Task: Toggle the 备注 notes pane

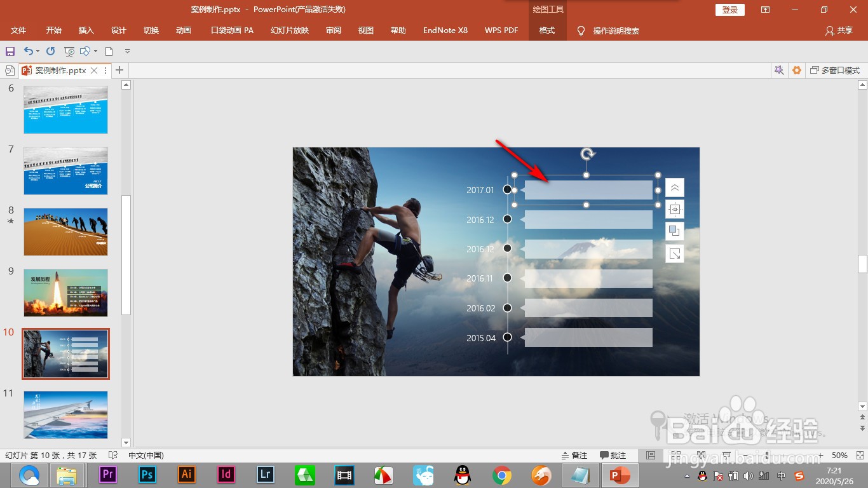Action: tap(574, 456)
